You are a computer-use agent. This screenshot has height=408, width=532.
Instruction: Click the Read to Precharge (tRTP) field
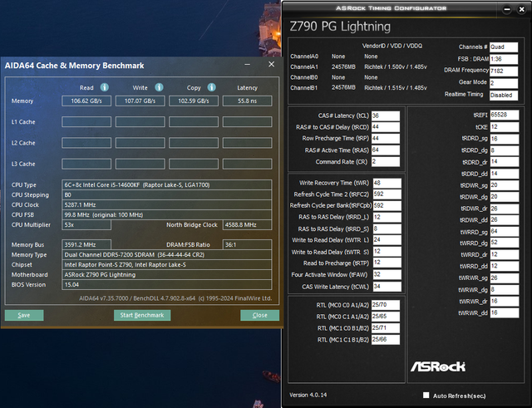pos(387,263)
